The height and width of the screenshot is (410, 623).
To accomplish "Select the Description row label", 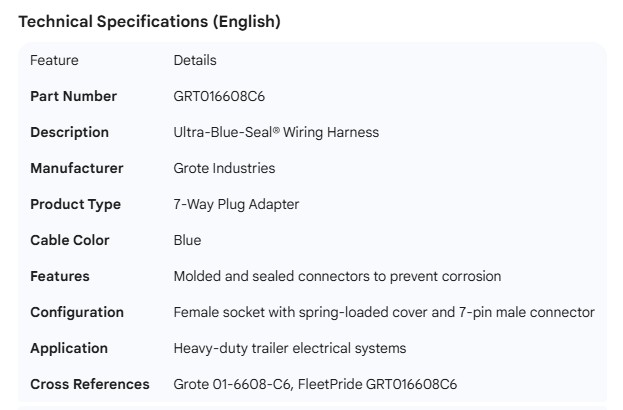I will 69,132.
